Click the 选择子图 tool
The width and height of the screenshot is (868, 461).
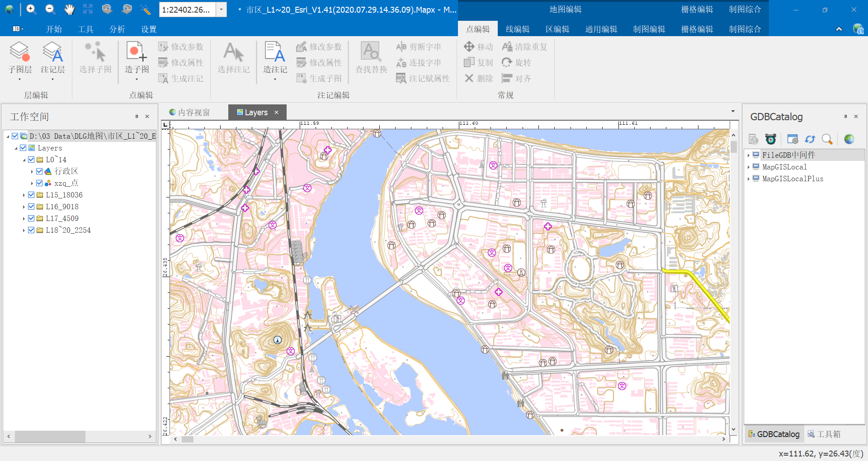pyautogui.click(x=95, y=58)
